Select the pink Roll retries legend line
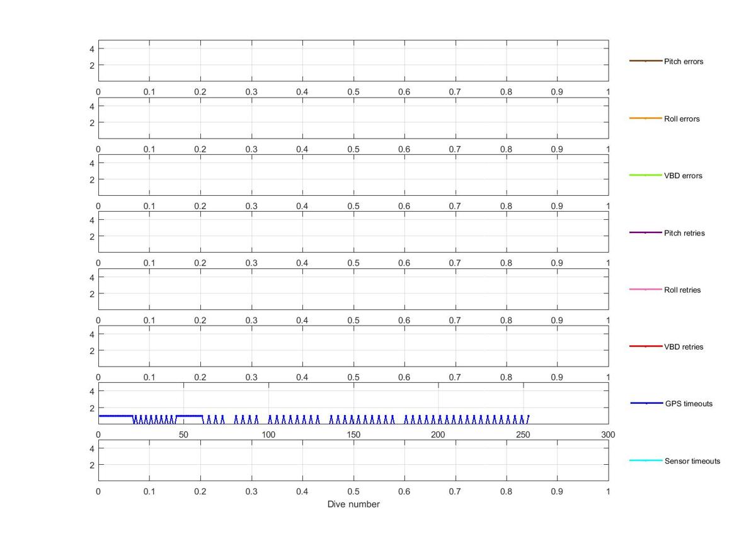 (x=646, y=290)
